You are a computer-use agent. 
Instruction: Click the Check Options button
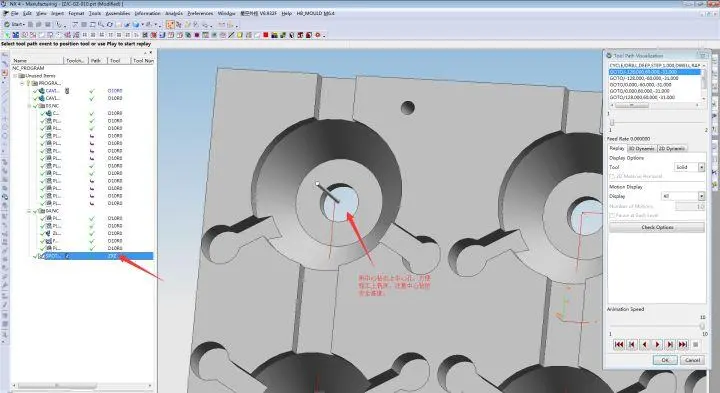(657, 227)
